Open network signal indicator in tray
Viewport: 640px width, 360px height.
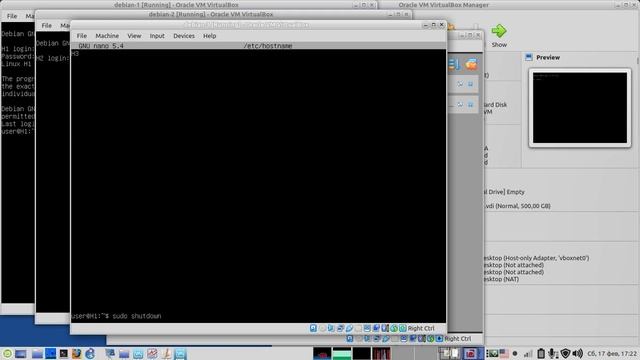[528, 353]
